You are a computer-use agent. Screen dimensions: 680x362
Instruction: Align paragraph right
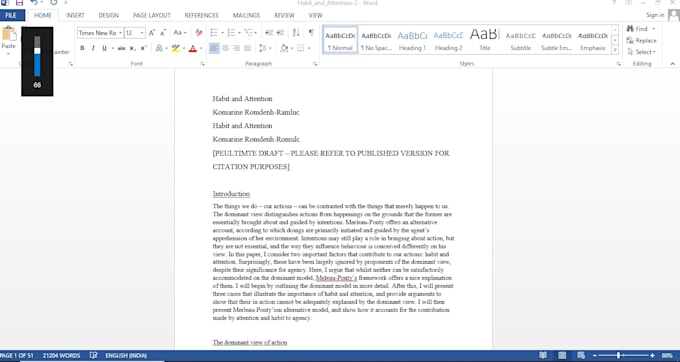[x=236, y=48]
